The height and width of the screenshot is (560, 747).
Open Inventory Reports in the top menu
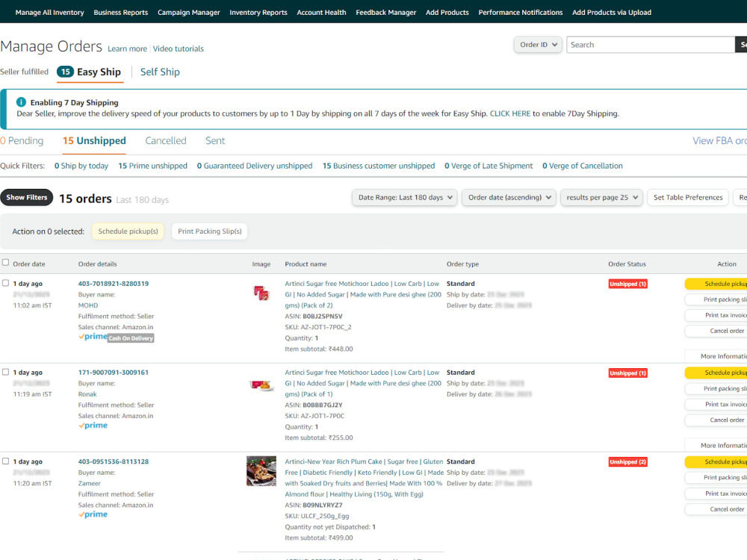[x=258, y=13]
